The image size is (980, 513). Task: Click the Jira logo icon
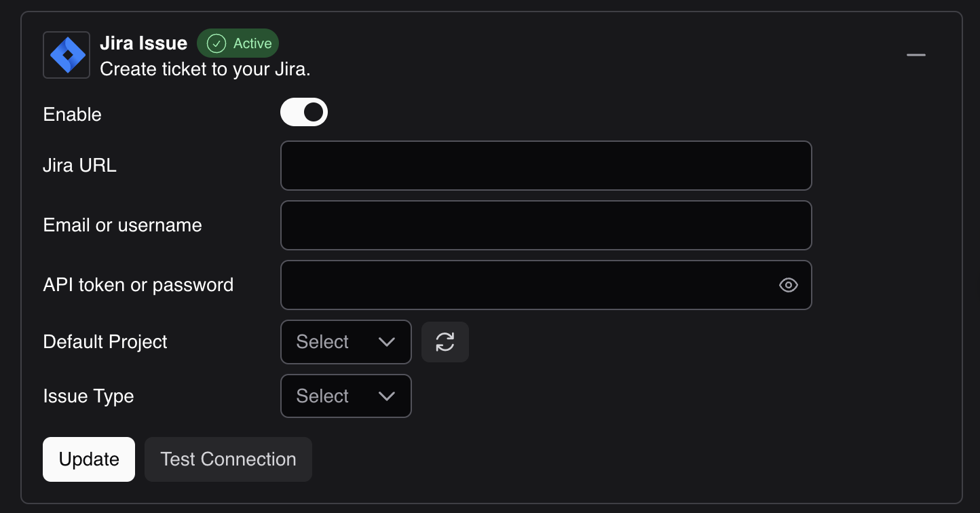click(67, 55)
